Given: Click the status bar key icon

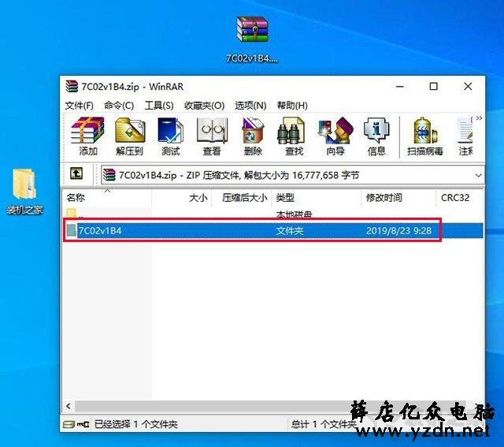Looking at the screenshot, I should point(83,424).
